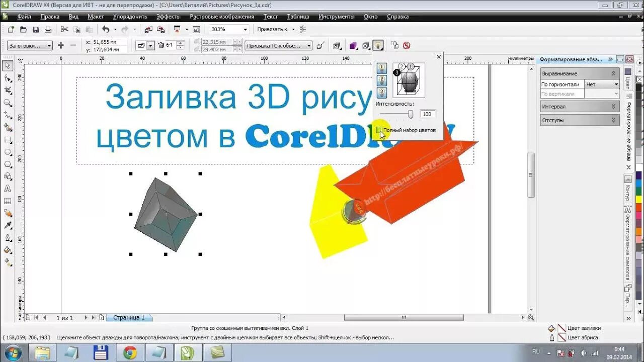
Task: Select the Polygon tool
Action: click(x=8, y=164)
